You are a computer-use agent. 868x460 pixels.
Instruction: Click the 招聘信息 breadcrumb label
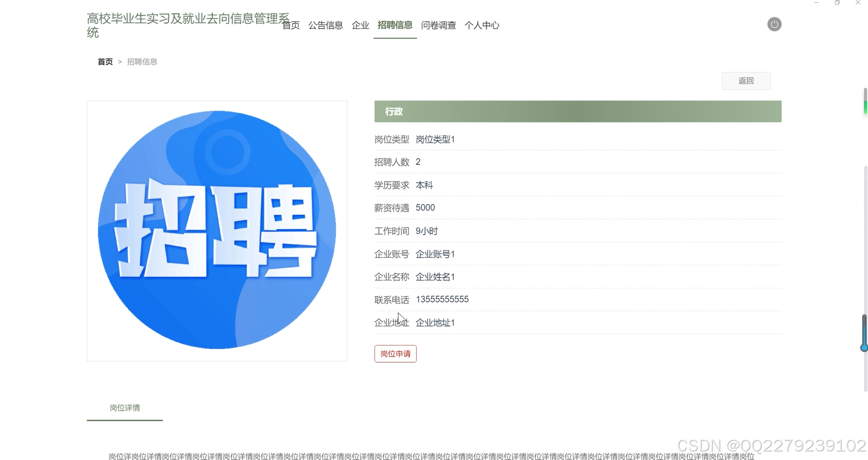142,62
